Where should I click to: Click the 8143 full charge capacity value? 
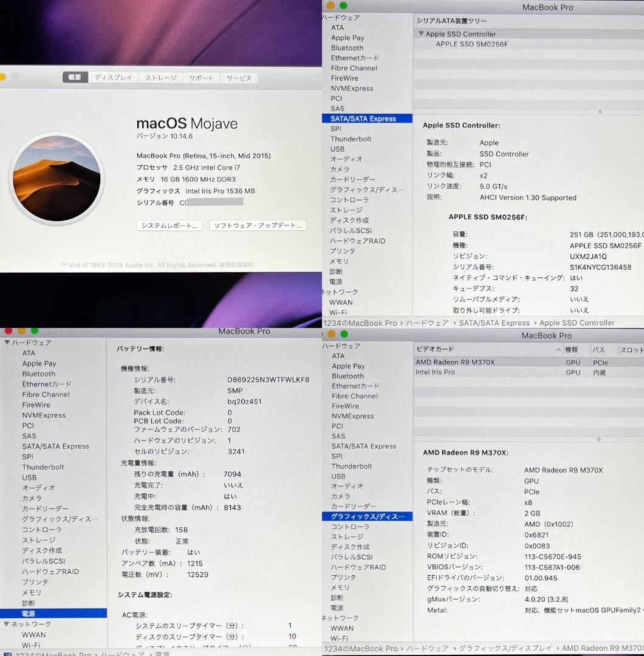pos(232,507)
